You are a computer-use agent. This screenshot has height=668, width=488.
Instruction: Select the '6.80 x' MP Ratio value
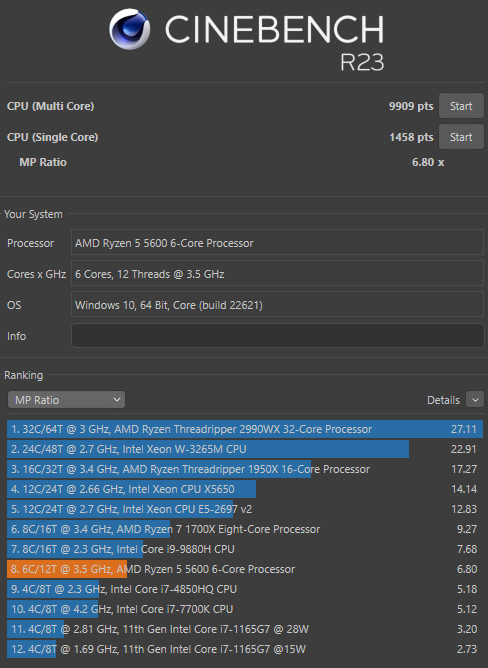(428, 162)
